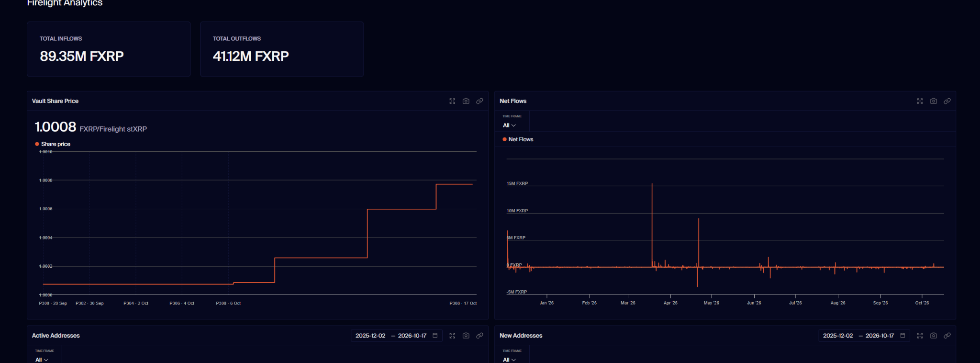Expand Vault Share Price chart to fullscreen
Viewport: 980px width, 363px height.
[x=452, y=101]
